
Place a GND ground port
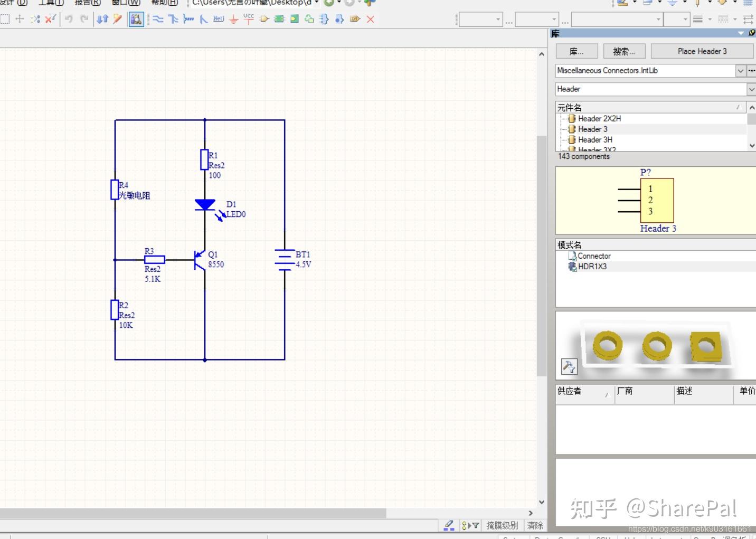tap(233, 19)
